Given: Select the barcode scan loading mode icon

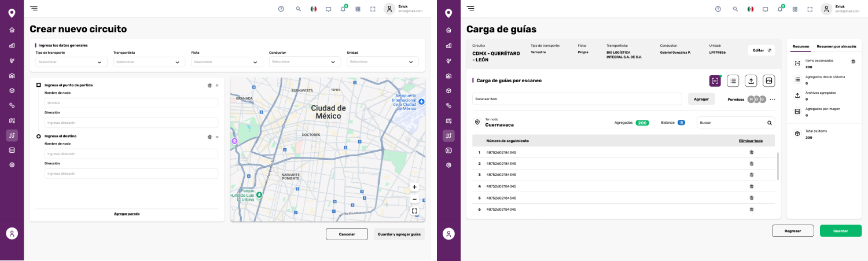Looking at the screenshot, I should pos(715,81).
